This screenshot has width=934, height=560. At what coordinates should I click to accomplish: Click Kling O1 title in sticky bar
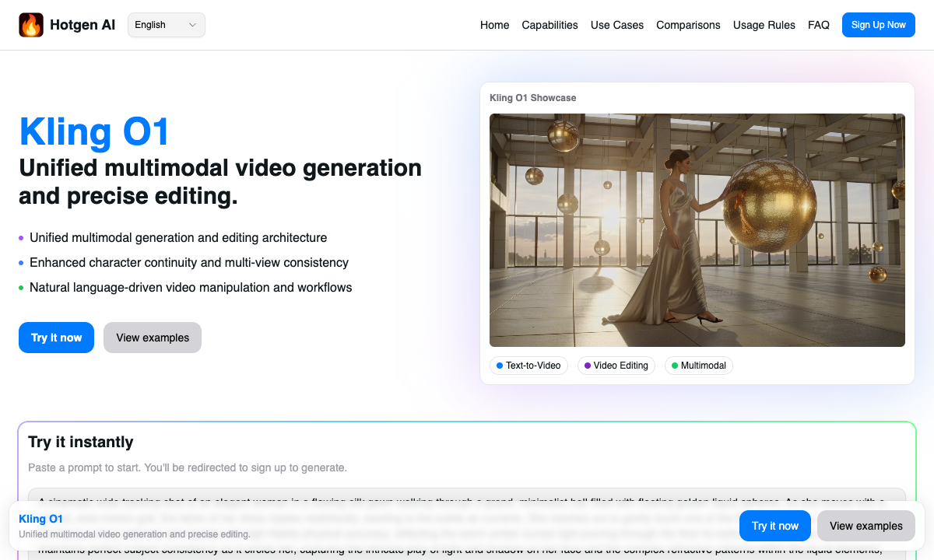point(40,519)
